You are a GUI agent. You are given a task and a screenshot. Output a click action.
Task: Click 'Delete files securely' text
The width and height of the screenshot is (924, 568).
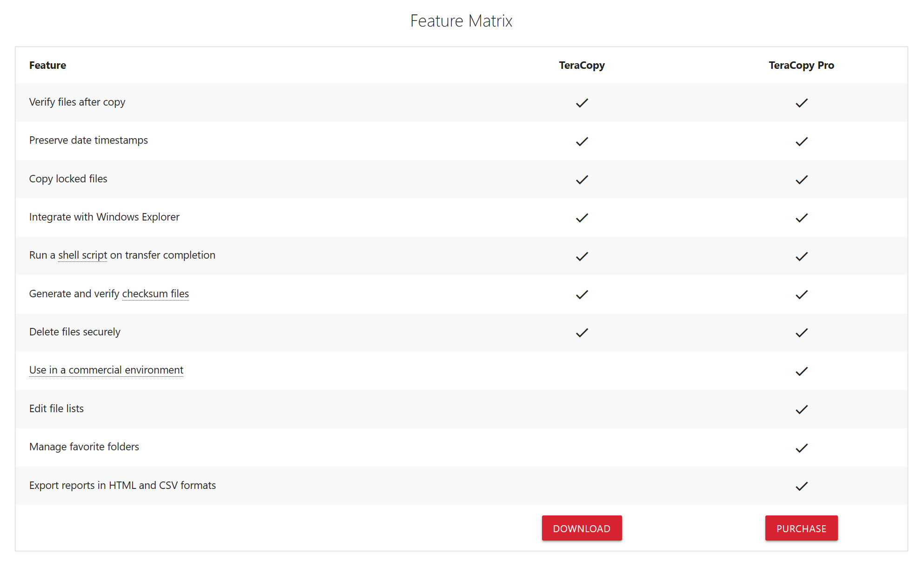click(75, 332)
